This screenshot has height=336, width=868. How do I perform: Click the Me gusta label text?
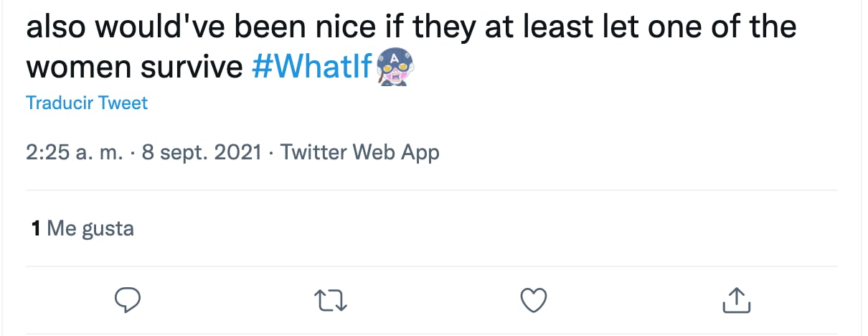90,229
